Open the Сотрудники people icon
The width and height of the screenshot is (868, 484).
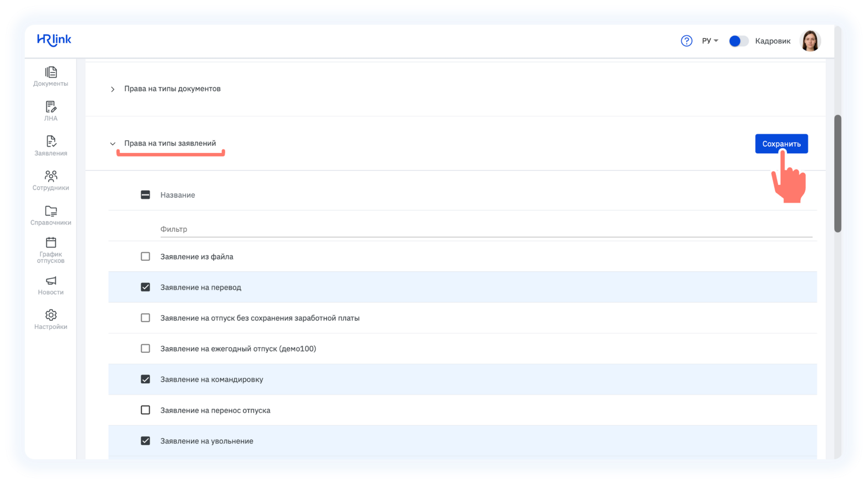pos(51,176)
